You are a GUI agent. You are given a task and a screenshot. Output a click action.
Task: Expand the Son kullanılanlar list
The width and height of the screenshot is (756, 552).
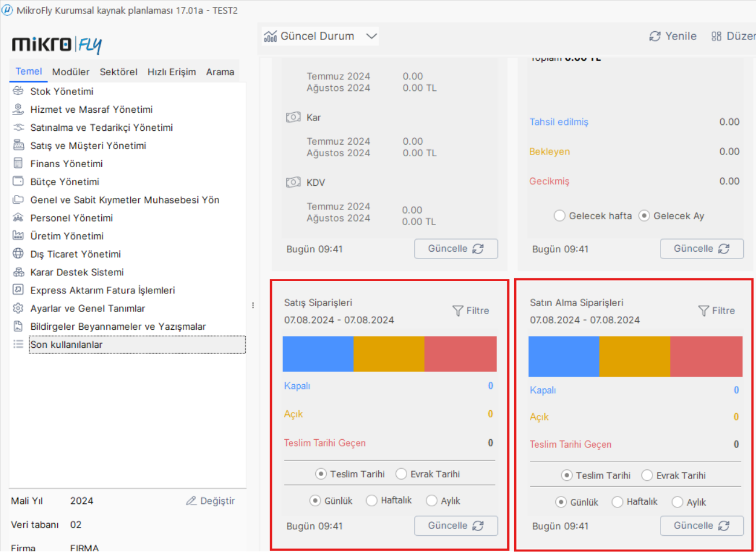pyautogui.click(x=67, y=344)
